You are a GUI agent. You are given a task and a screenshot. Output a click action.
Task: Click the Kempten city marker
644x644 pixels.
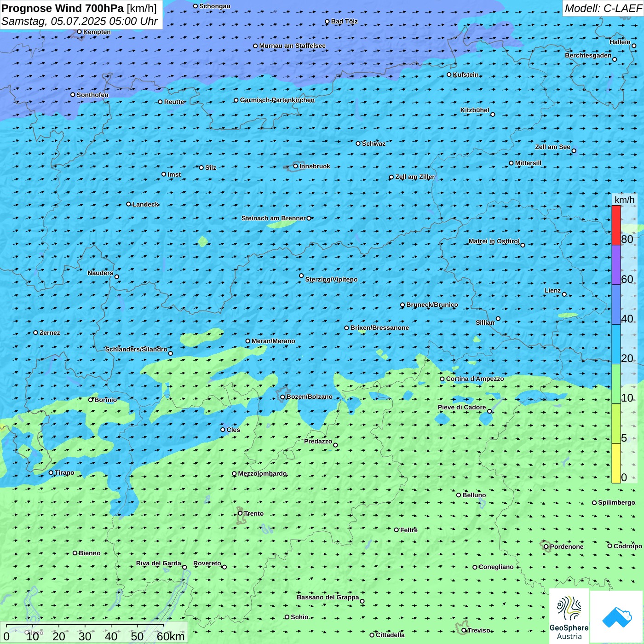click(79, 32)
